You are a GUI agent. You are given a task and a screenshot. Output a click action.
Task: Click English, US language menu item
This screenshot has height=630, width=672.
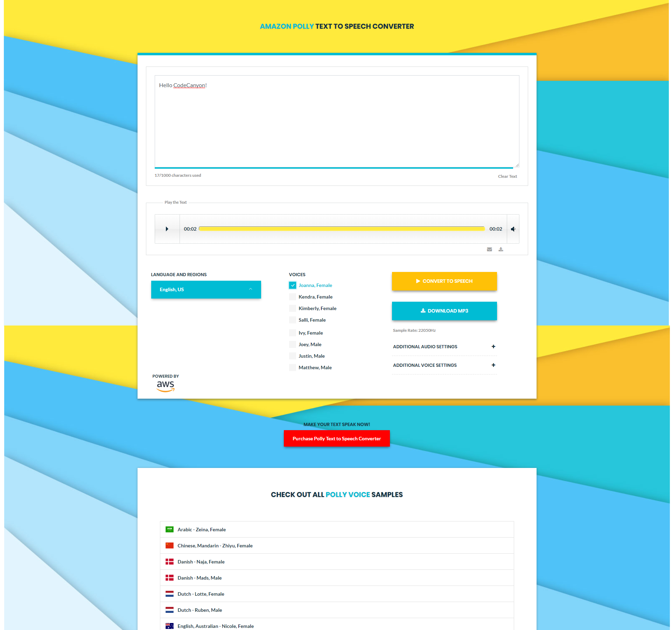point(206,289)
